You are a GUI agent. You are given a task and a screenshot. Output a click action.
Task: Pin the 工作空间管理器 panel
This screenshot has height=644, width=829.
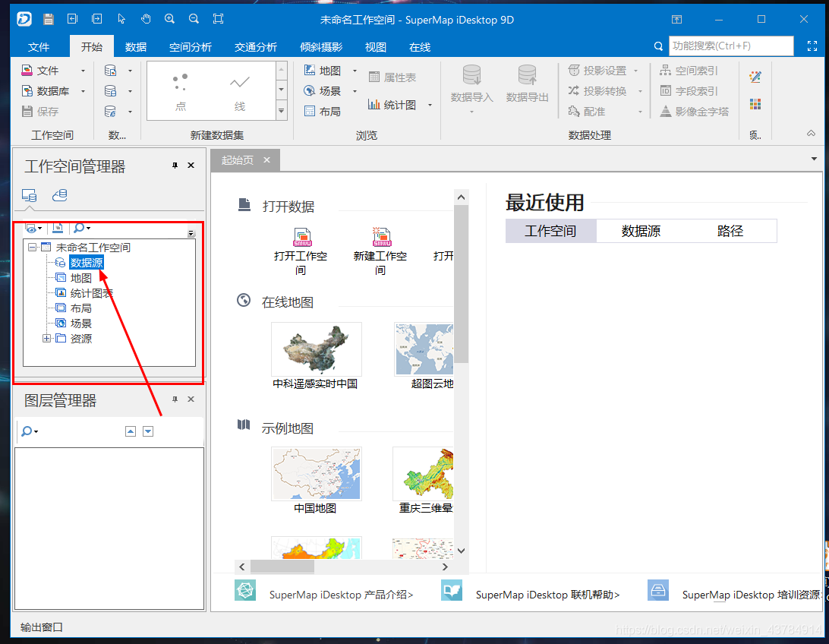click(175, 166)
